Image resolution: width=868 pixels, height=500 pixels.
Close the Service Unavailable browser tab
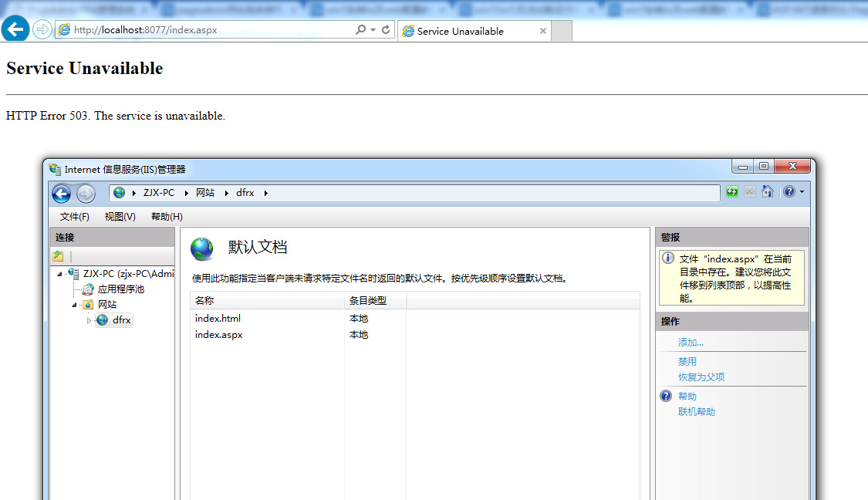(543, 31)
